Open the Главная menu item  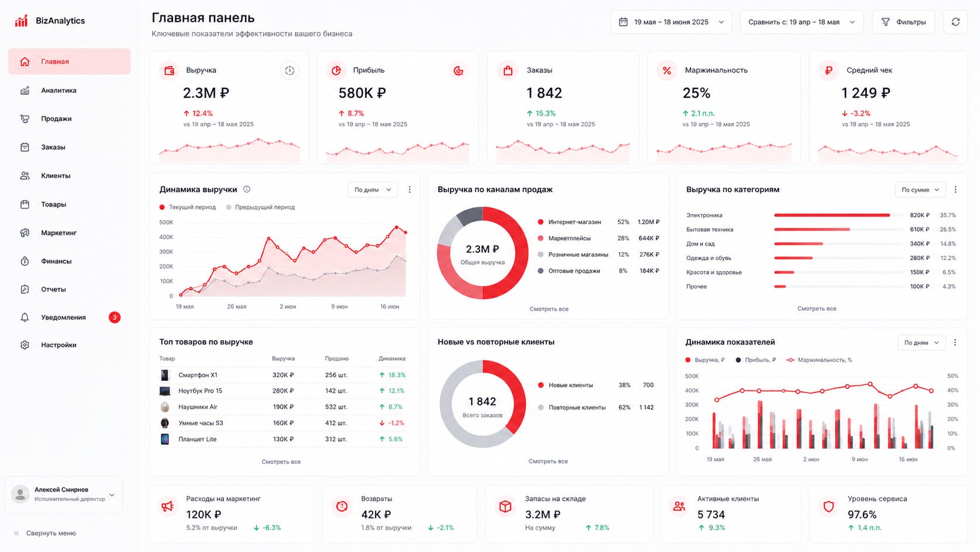point(69,62)
